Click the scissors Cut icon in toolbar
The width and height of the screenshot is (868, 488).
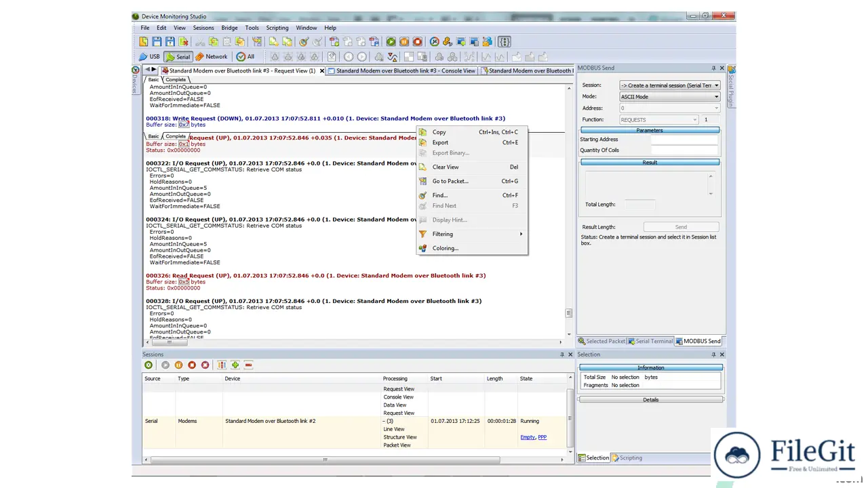(200, 41)
